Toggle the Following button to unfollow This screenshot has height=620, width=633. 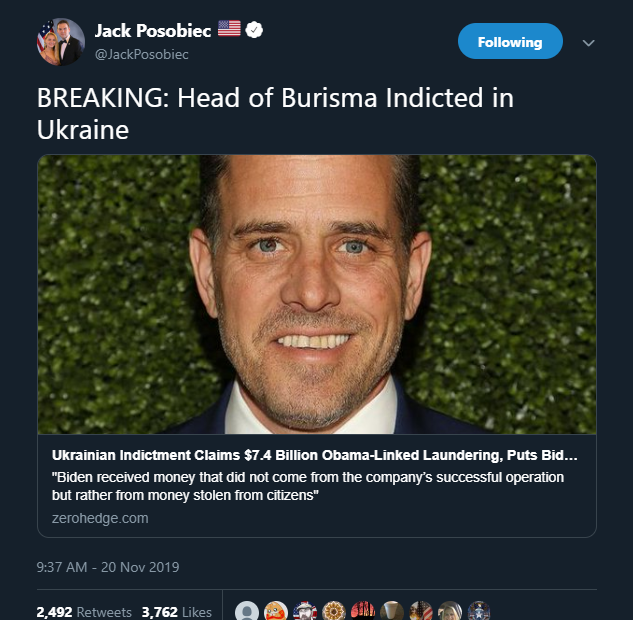click(509, 42)
